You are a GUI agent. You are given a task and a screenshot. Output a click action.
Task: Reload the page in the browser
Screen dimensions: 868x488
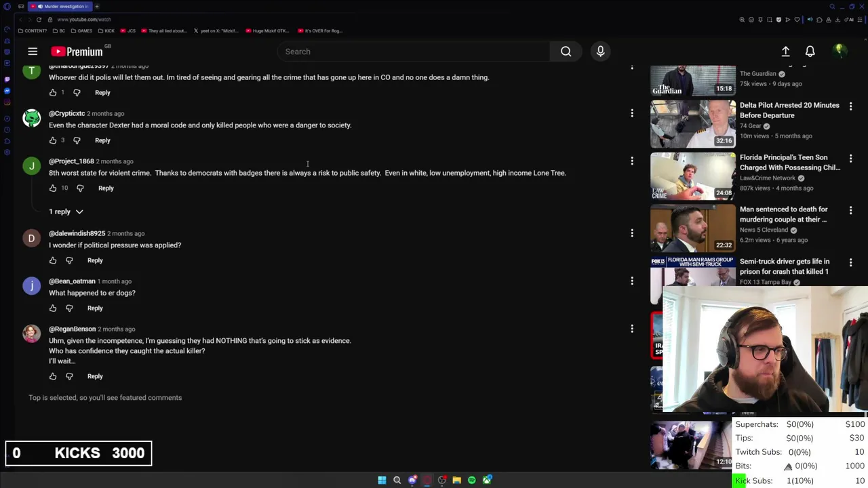(x=39, y=20)
